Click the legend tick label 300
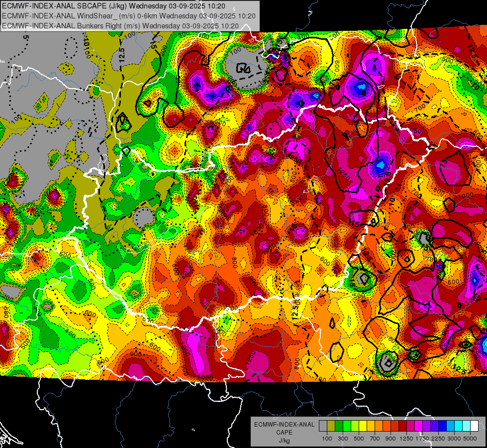The image size is (487, 448). pos(343,439)
